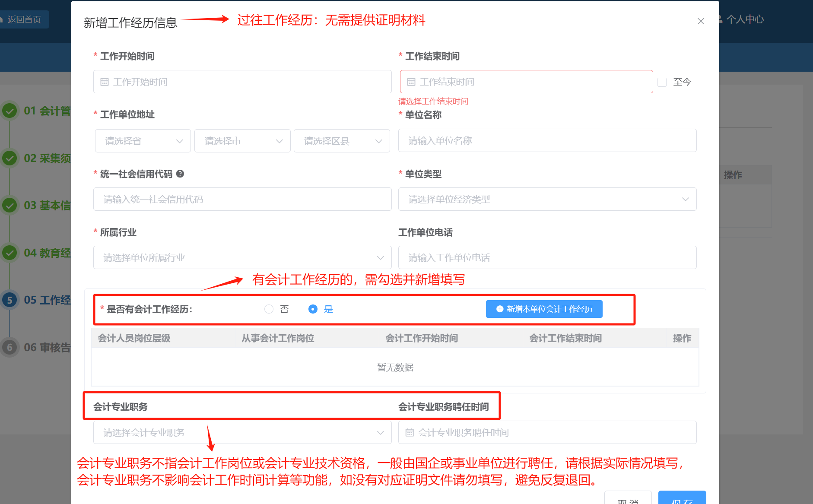Click green checkmark icon for step 03
The image size is (813, 504).
(x=10, y=205)
